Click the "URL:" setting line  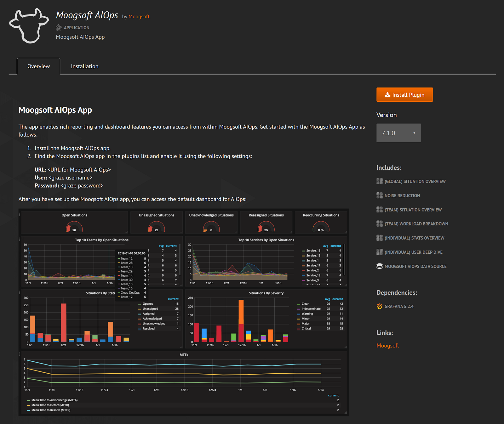pyautogui.click(x=73, y=170)
